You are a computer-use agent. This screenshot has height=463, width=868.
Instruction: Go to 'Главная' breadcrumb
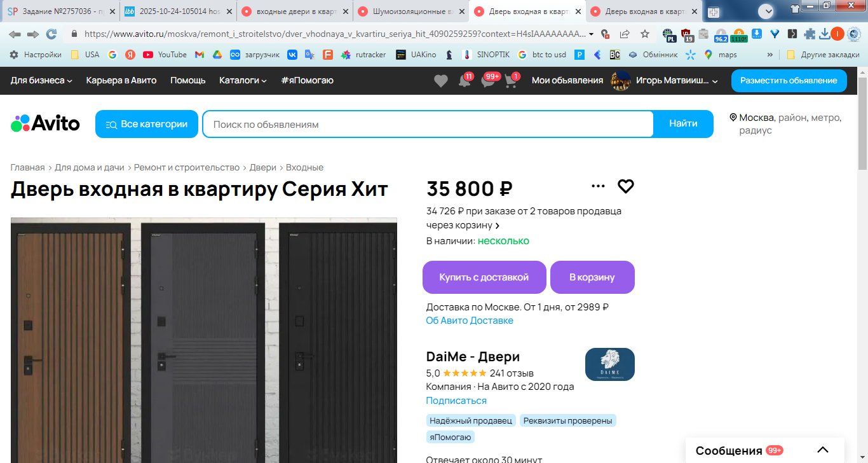coord(28,167)
